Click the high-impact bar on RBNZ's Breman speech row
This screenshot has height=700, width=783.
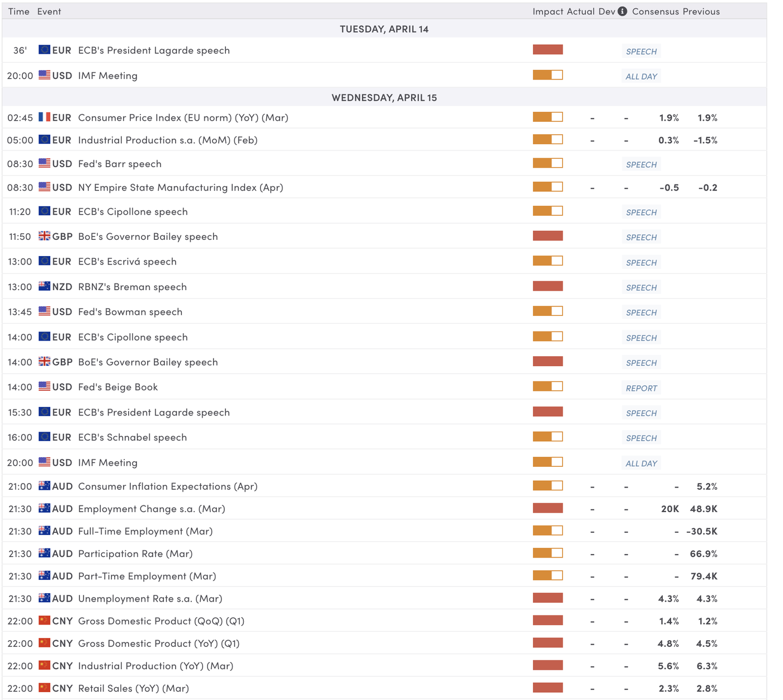click(x=548, y=286)
